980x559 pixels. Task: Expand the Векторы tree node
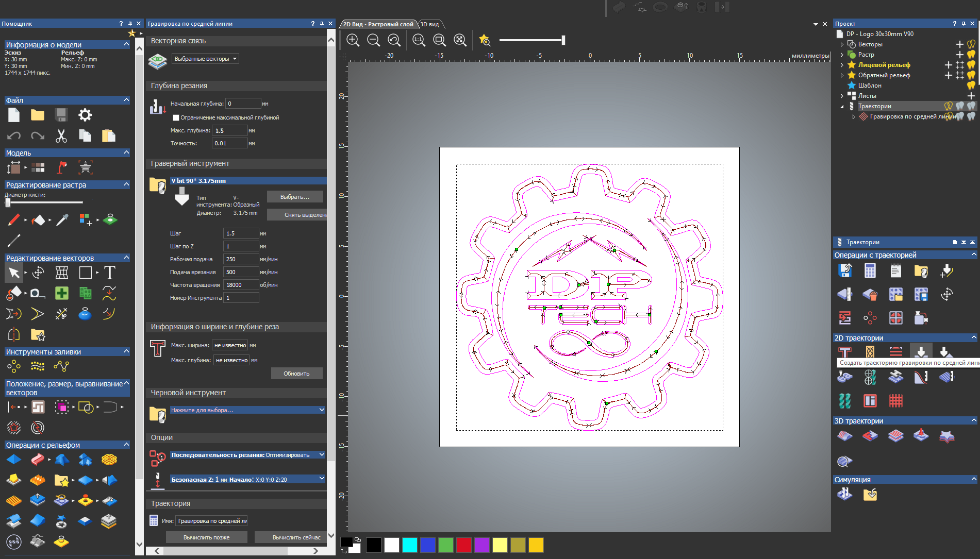pos(842,44)
